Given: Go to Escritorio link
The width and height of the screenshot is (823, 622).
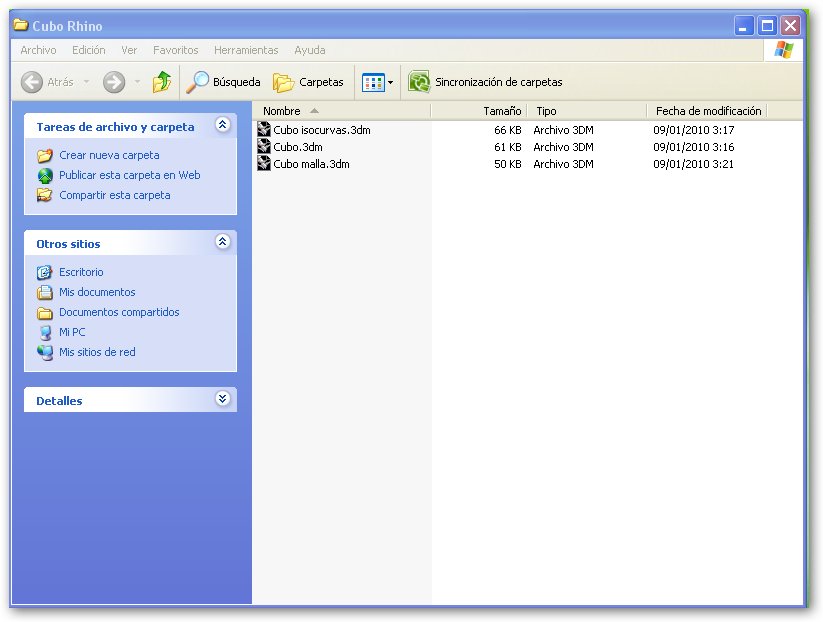Looking at the screenshot, I should [81, 272].
